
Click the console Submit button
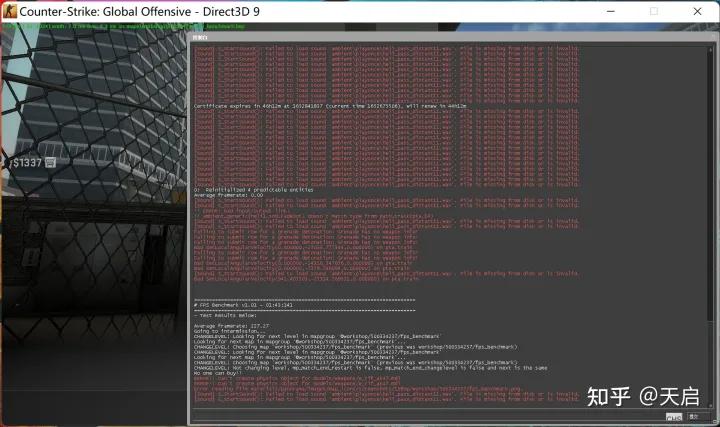click(x=698, y=416)
